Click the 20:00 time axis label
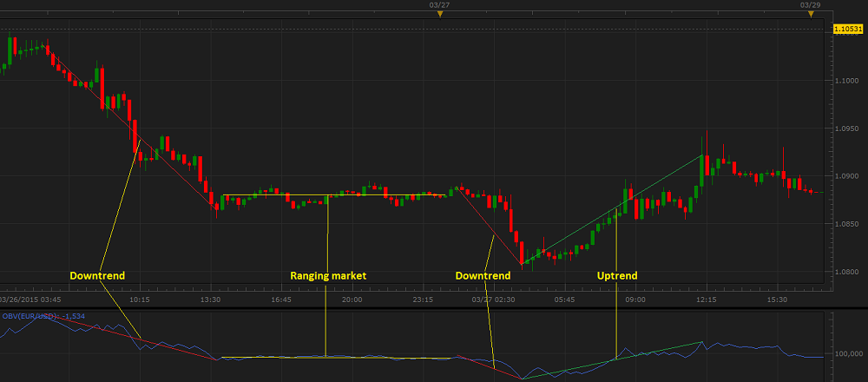 [352, 299]
